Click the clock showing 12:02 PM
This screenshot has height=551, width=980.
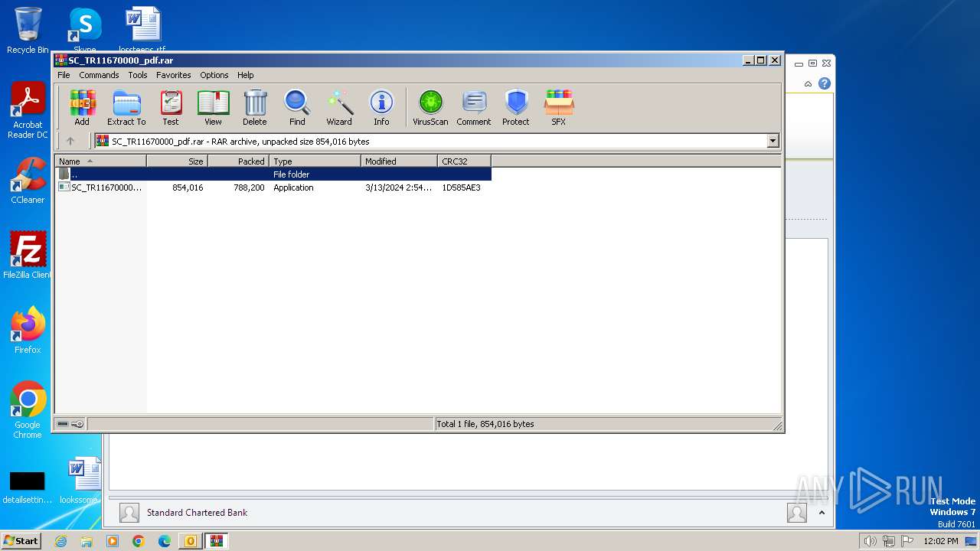pos(941,541)
